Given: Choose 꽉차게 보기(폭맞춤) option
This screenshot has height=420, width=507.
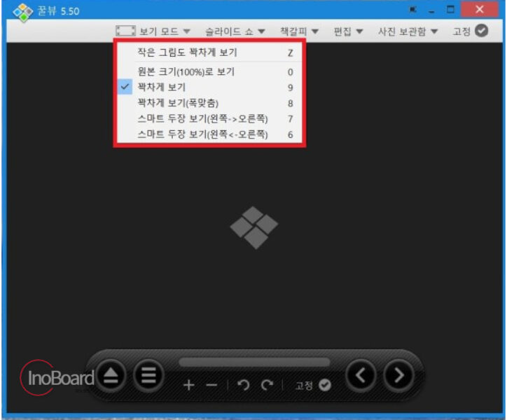Looking at the screenshot, I should (x=209, y=103).
